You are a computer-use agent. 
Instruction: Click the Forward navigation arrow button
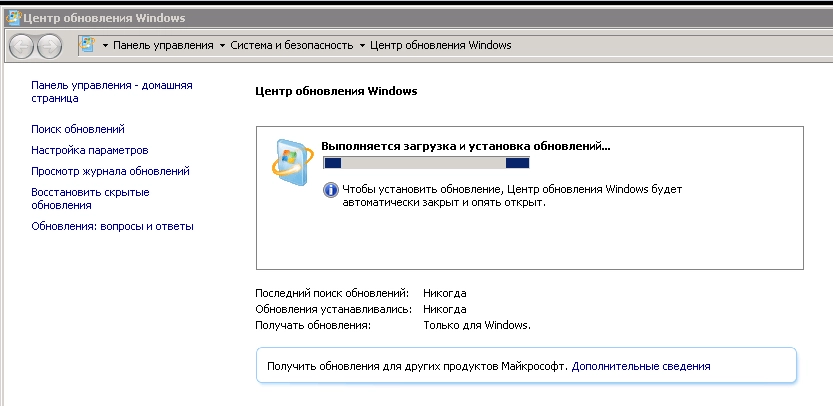coord(49,47)
